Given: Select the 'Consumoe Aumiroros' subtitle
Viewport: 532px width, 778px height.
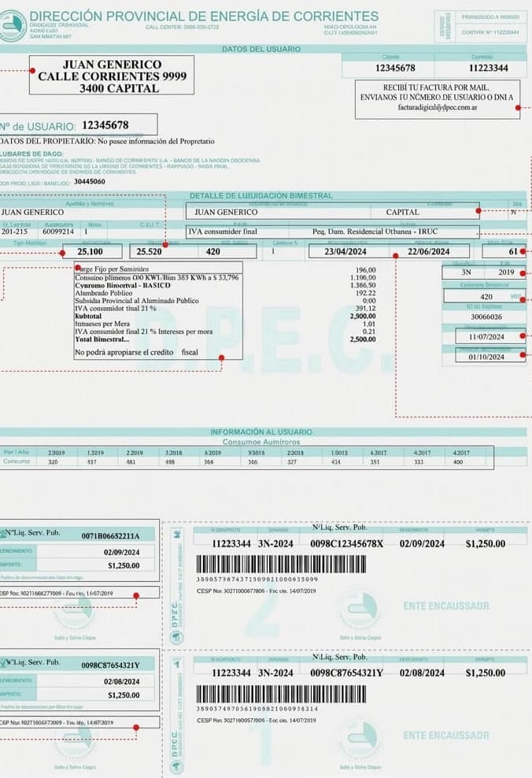Looking at the screenshot, I should click(261, 442).
